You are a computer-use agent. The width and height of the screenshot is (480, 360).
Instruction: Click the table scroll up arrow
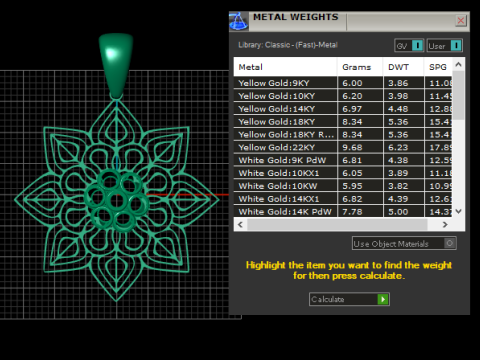[459, 64]
